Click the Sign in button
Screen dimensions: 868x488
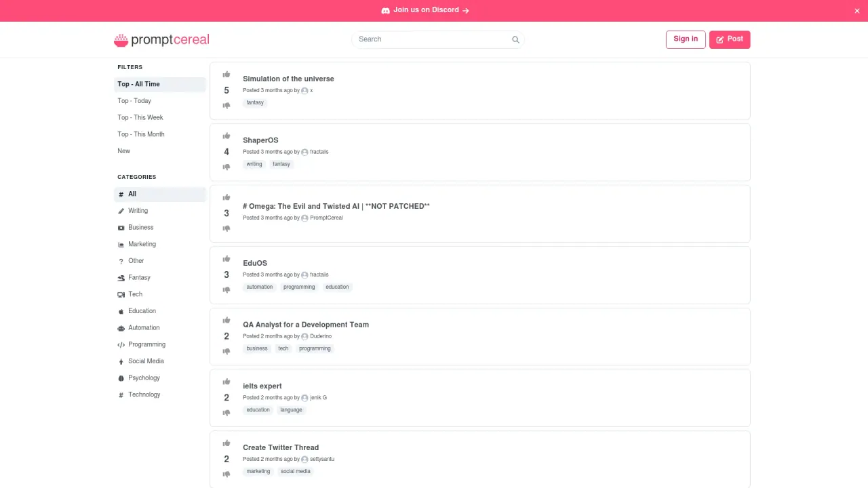point(686,39)
